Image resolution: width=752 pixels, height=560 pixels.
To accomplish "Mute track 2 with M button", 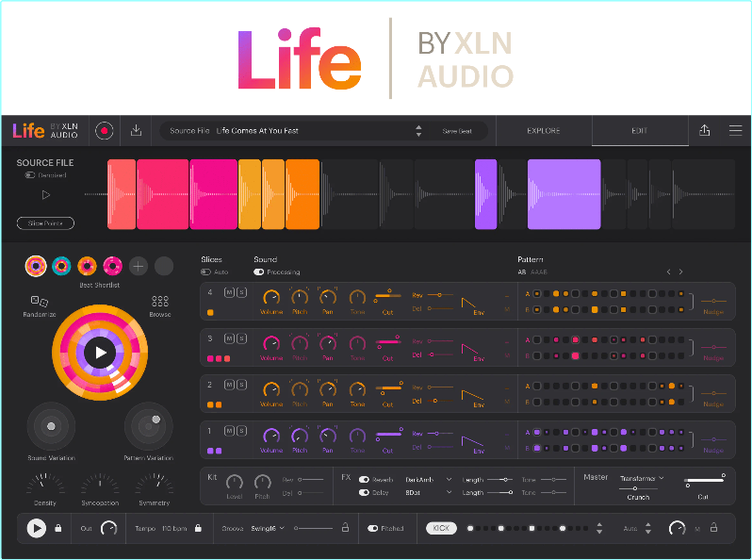I will click(229, 385).
